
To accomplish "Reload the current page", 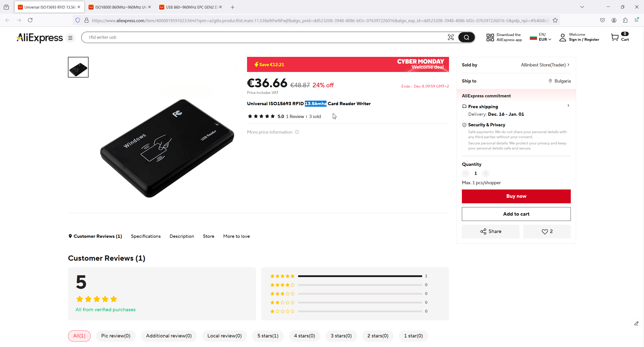I will point(30,20).
